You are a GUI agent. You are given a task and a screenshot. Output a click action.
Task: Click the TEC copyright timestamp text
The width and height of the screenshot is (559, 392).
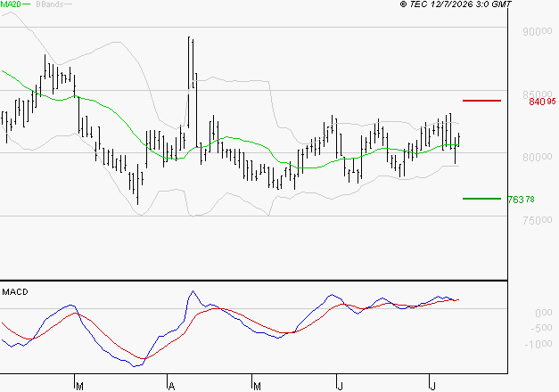pos(456,4)
